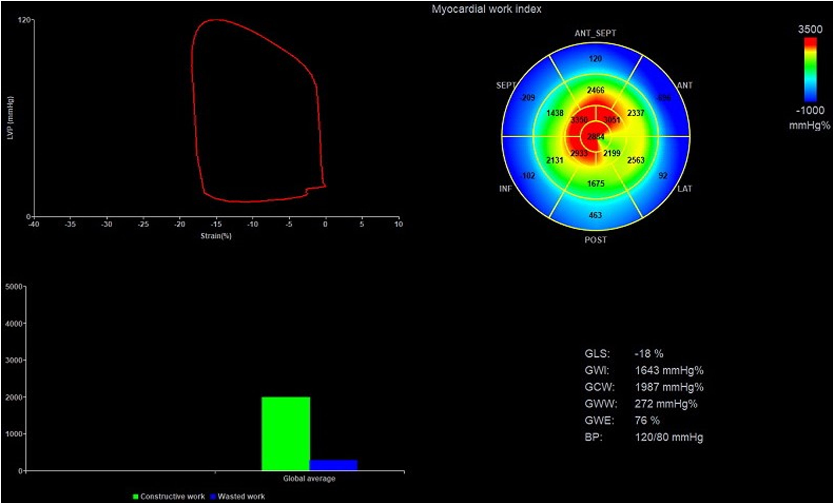Click the blue wasted work bar
The width and height of the screenshot is (834, 504).
coord(333,465)
